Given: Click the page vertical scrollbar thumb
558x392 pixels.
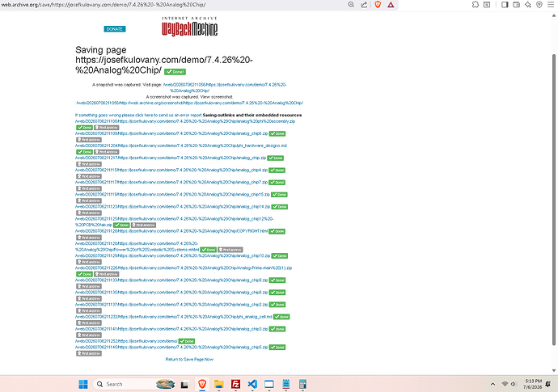Looking at the screenshot, I should pyautogui.click(x=554, y=199).
